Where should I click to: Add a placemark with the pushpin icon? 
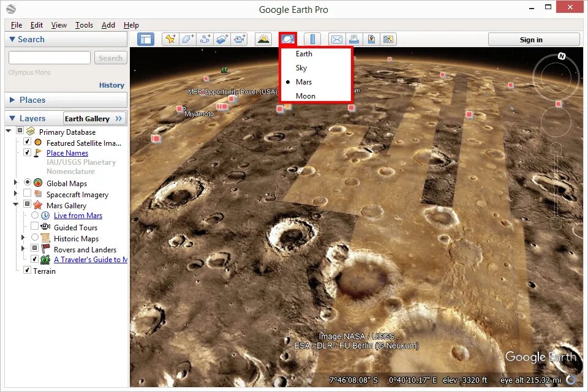[170, 39]
